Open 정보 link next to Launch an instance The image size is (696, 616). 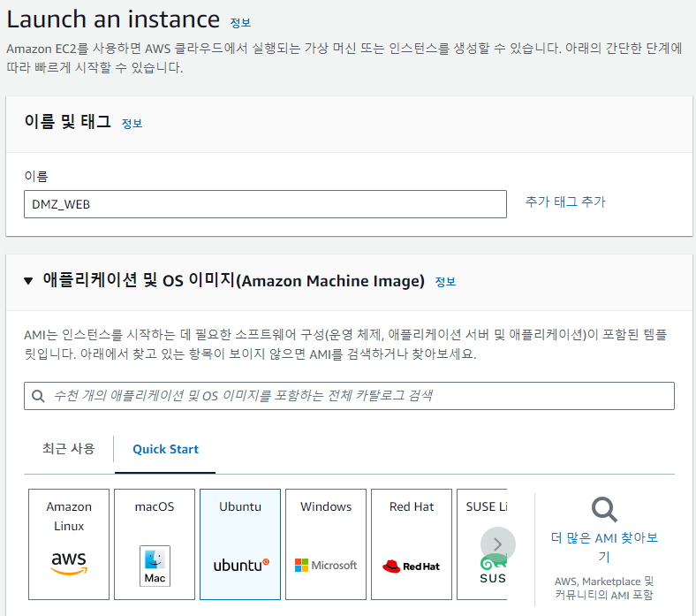pos(240,23)
